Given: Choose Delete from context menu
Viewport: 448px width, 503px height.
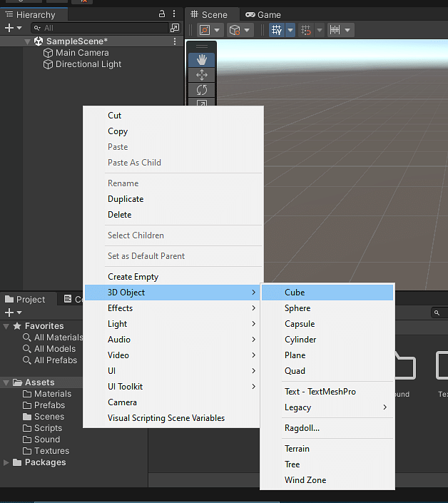Looking at the screenshot, I should point(173,215).
